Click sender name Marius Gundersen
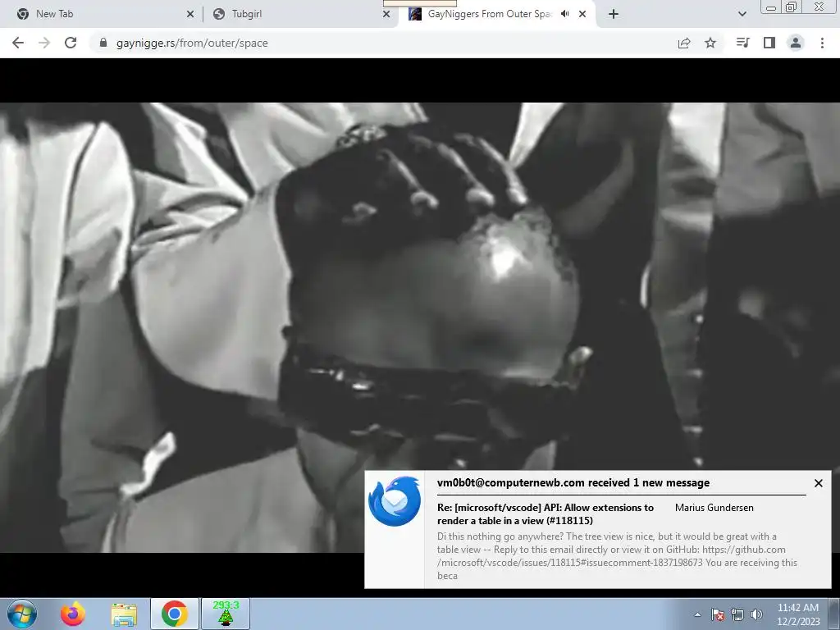Viewport: 840px width, 630px height. (x=714, y=507)
